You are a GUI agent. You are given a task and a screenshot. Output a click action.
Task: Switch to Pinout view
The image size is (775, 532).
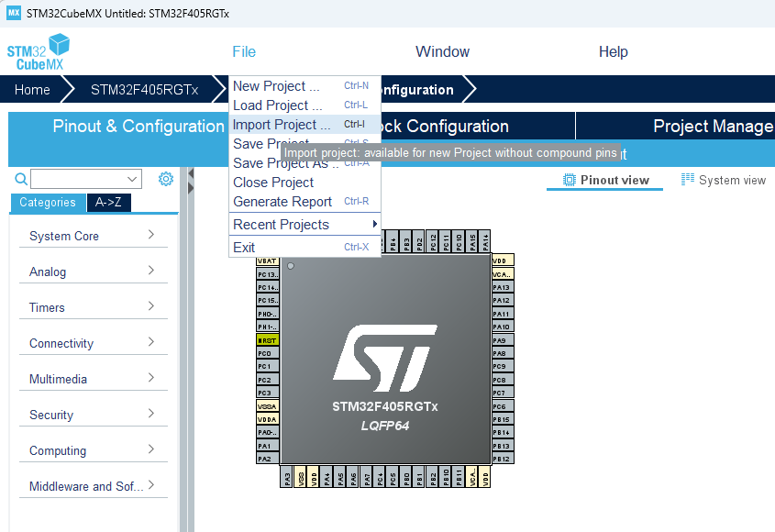tap(605, 180)
